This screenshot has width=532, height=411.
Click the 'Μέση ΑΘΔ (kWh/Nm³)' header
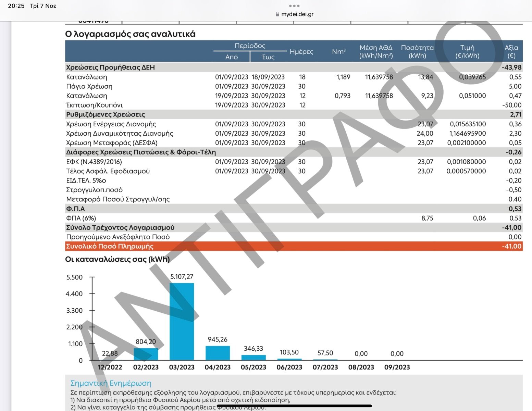pyautogui.click(x=376, y=51)
